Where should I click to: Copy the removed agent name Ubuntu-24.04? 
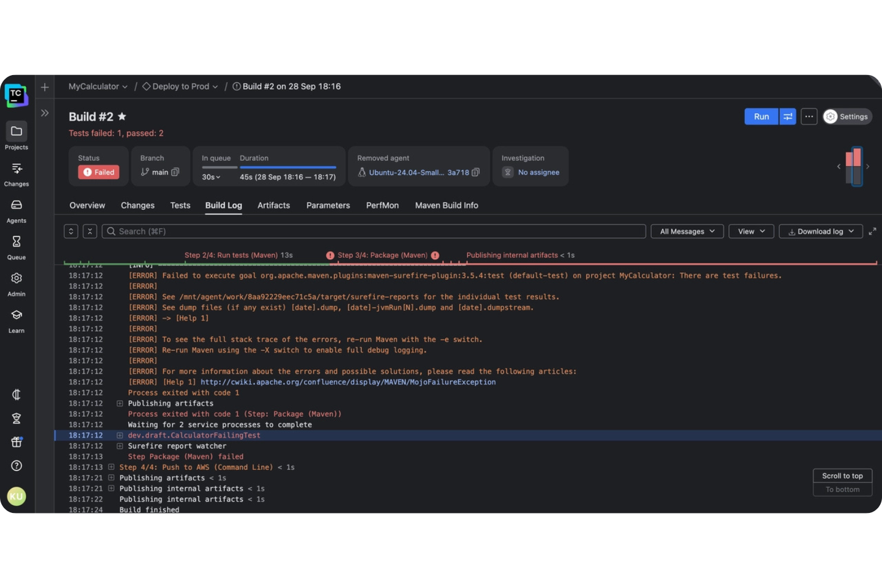[x=475, y=172]
